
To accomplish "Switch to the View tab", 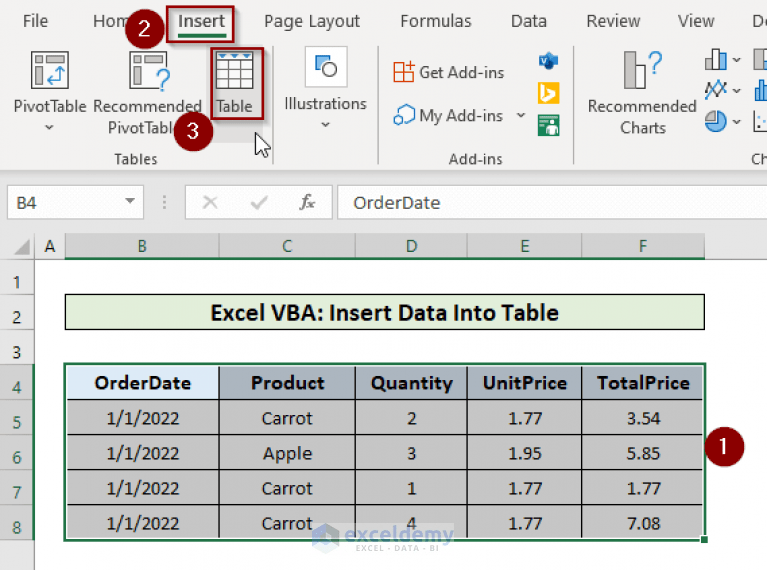I will pyautogui.click(x=696, y=21).
